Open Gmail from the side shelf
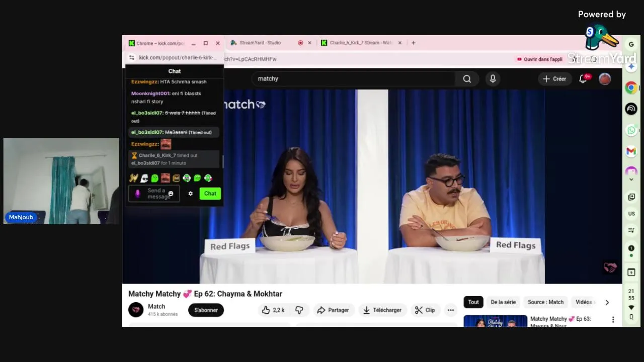Image resolution: width=644 pixels, height=362 pixels. tap(631, 151)
